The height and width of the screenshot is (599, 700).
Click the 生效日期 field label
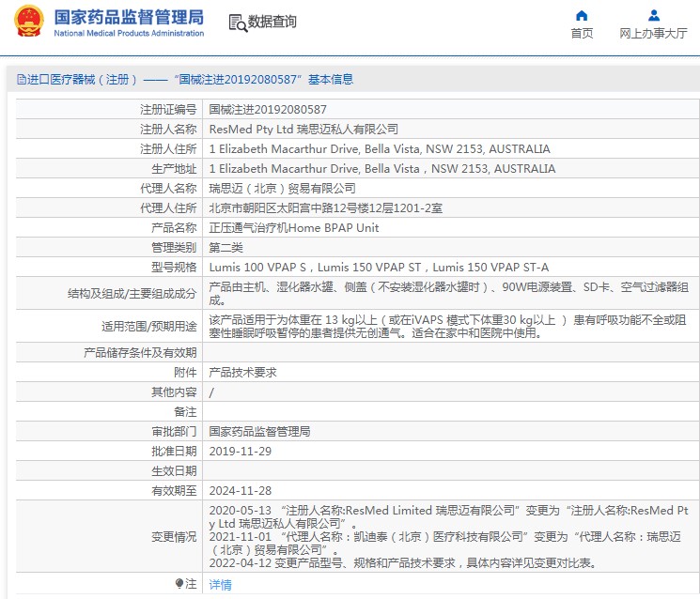click(174, 470)
